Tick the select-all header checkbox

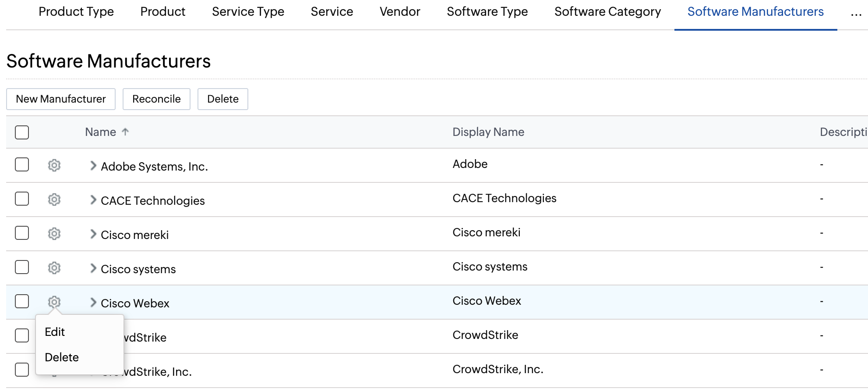coord(22,132)
